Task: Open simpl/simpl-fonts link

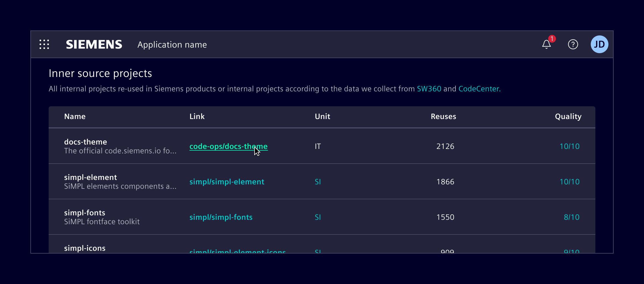Action: 221,217
